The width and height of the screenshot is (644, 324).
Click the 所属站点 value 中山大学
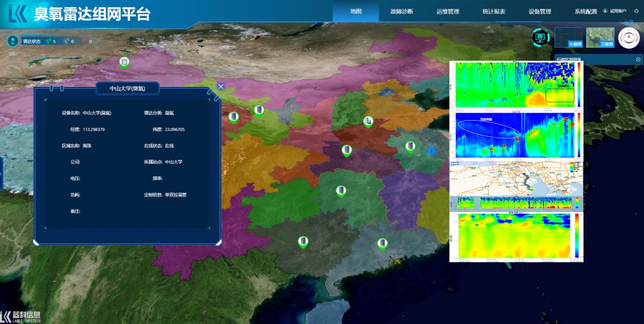(x=174, y=162)
